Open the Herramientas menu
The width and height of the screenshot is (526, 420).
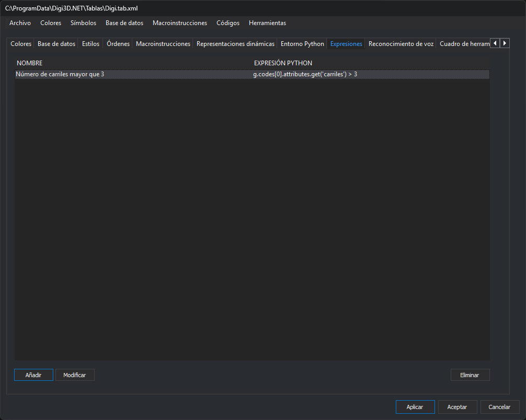267,23
